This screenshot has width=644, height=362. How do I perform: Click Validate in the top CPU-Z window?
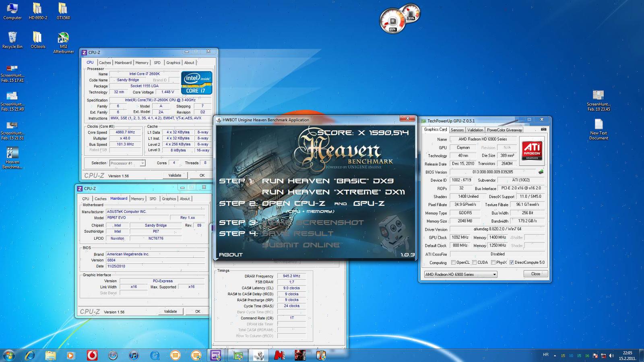175,175
